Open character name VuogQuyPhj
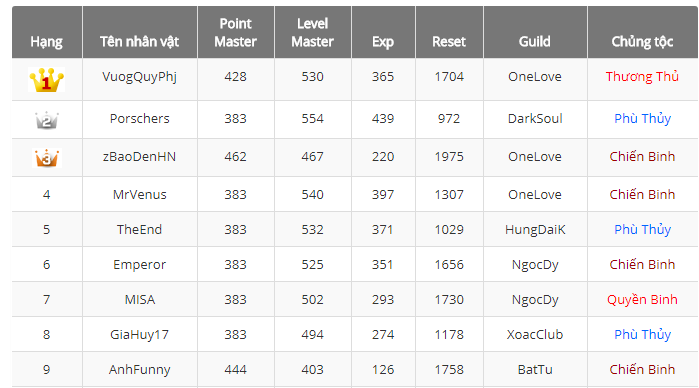Image resolution: width=699 pixels, height=388 pixels. (x=140, y=77)
